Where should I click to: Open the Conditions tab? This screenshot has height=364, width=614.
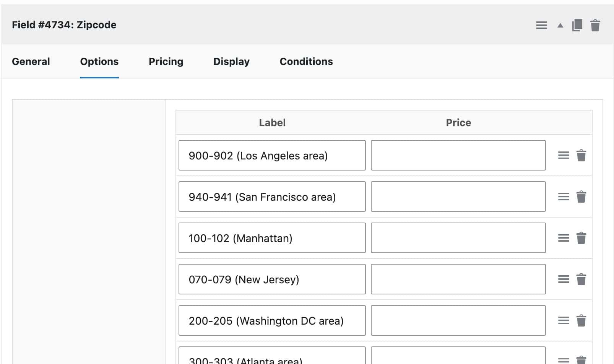pos(306,62)
